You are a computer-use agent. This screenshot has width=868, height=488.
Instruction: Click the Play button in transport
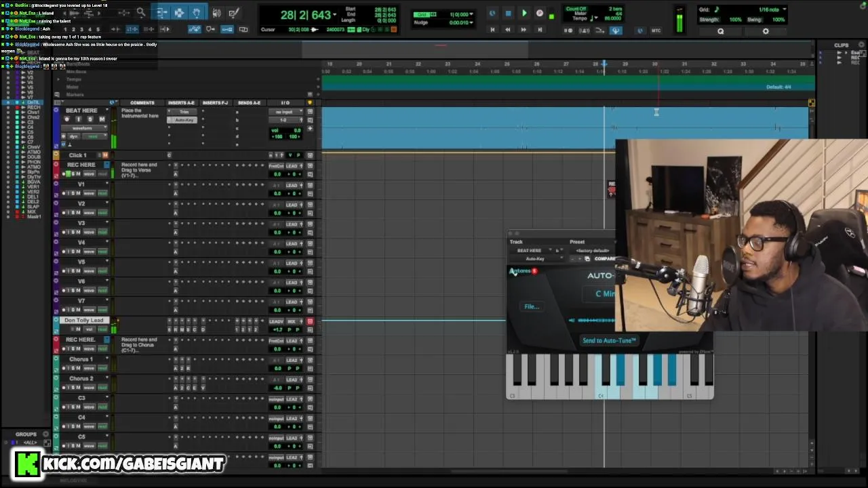(524, 13)
